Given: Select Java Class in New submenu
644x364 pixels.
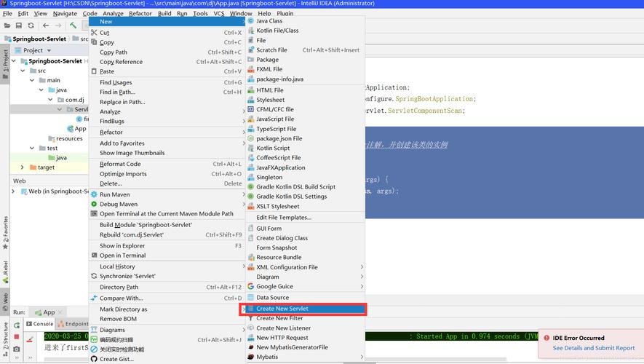Looking at the screenshot, I should pos(305,20).
